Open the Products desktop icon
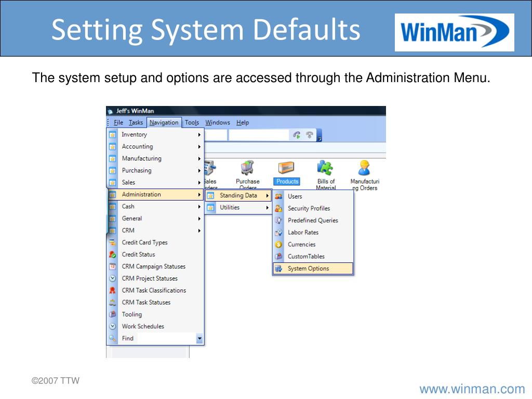532x399 pixels. tap(286, 168)
